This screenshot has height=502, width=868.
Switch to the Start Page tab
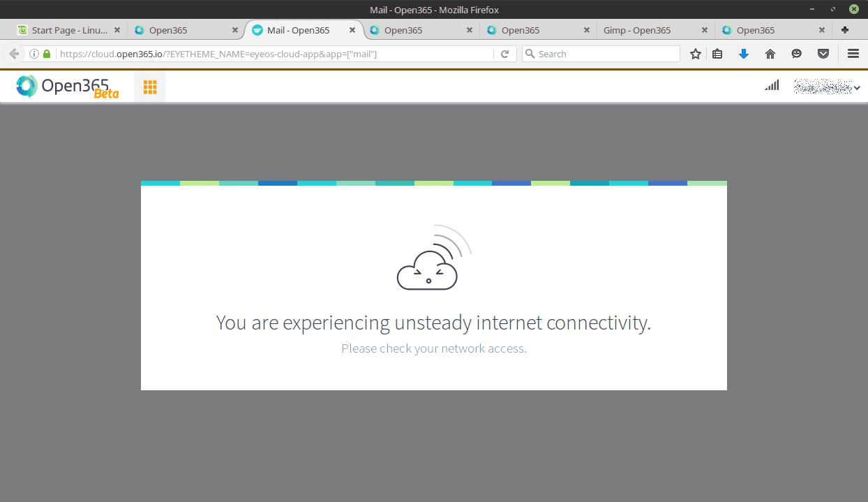[x=70, y=30]
